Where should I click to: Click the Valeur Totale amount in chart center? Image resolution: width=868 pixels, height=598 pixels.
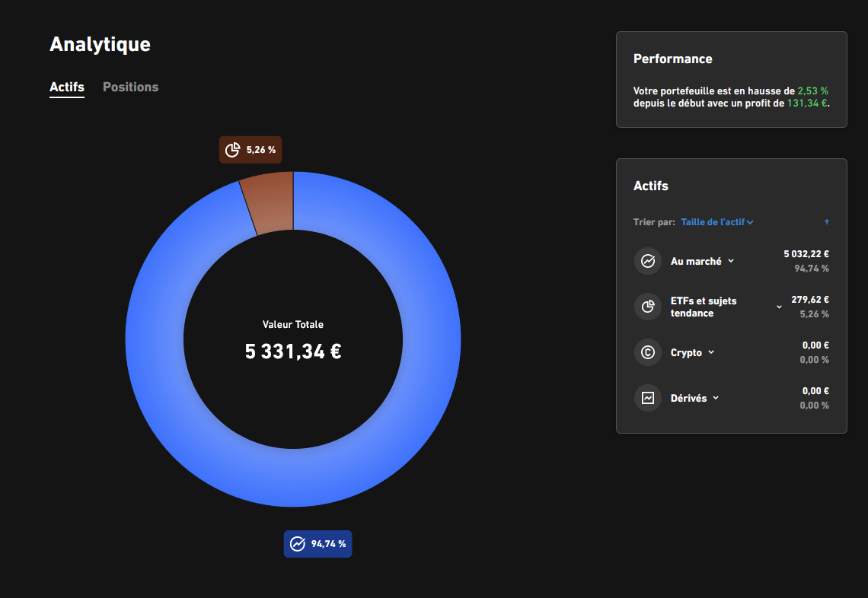(x=293, y=351)
